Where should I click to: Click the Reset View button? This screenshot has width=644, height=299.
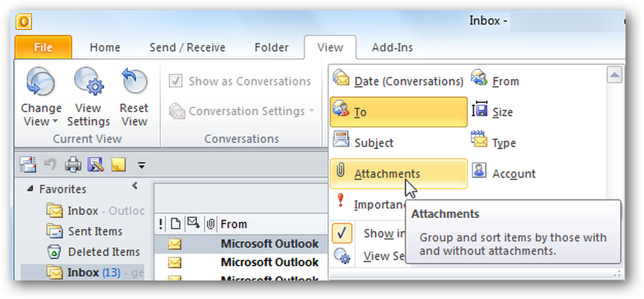(x=134, y=96)
